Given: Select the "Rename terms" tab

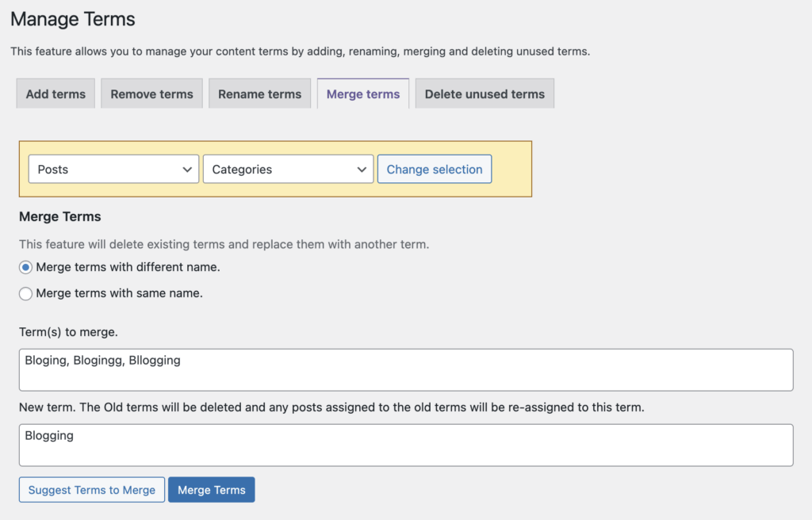Looking at the screenshot, I should [259, 93].
